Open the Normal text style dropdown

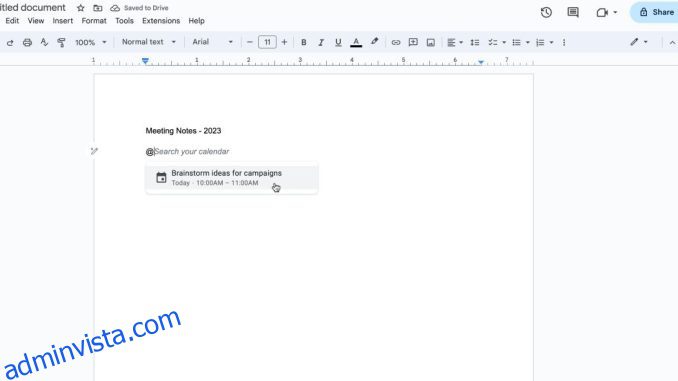(x=149, y=42)
